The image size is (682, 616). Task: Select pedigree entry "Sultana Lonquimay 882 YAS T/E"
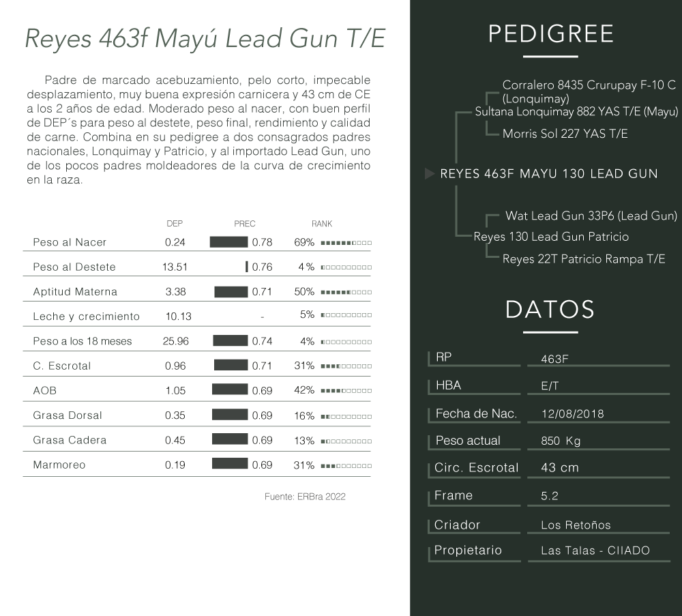click(557, 112)
